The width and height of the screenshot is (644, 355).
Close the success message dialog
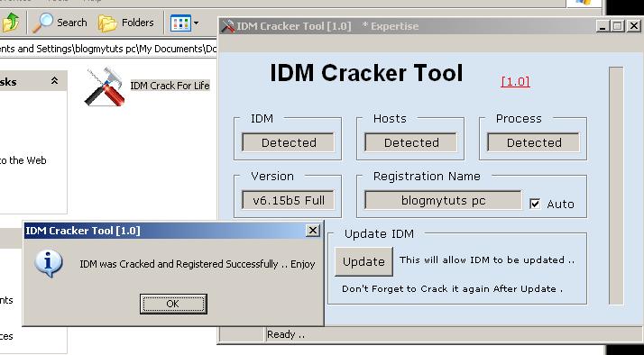313,231
